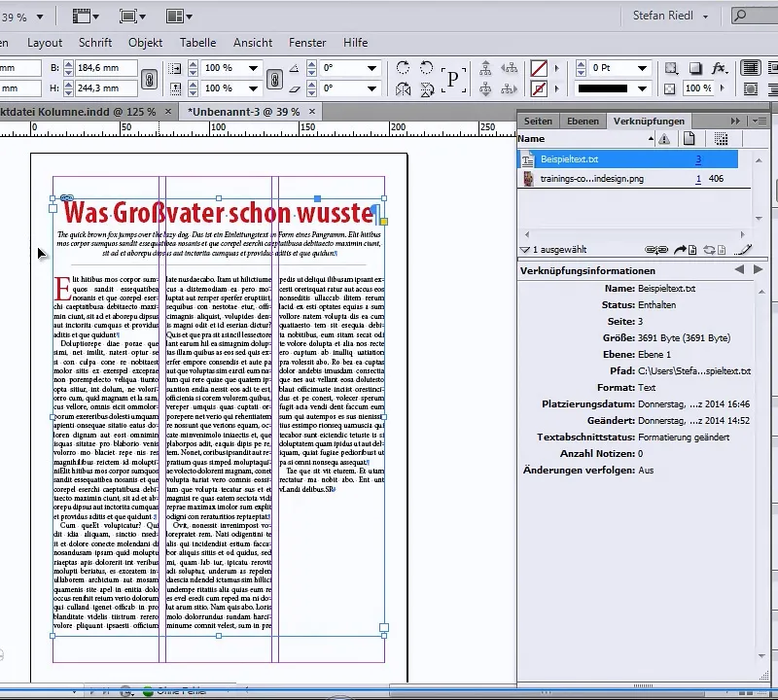Image resolution: width=778 pixels, height=700 pixels.
Task: Open the Schrift menu
Action: [95, 43]
